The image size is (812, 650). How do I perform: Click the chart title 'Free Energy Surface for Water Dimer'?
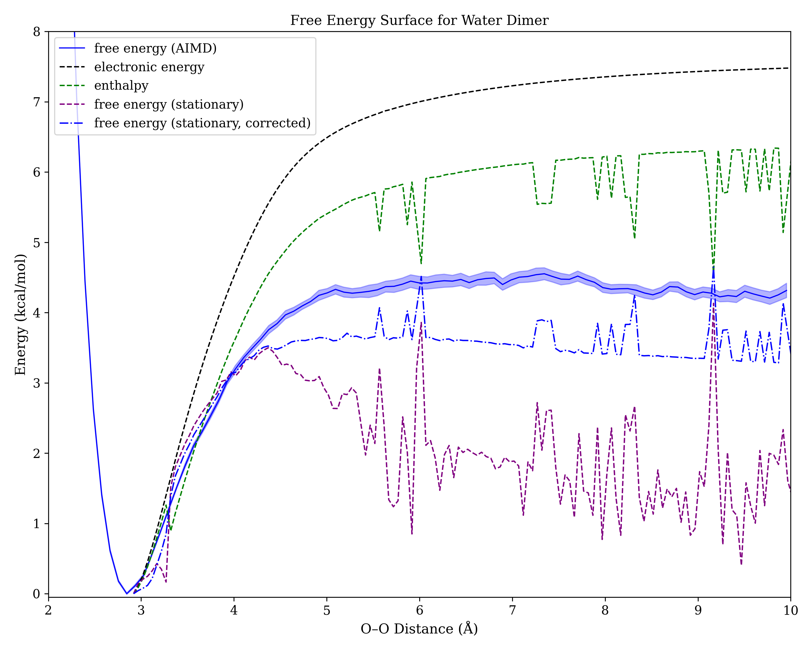coord(419,20)
